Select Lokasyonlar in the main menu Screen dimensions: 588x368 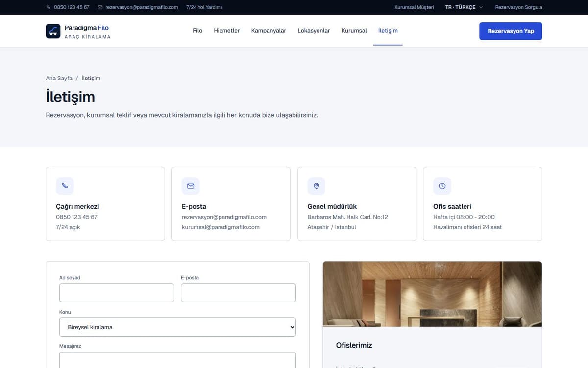(x=314, y=31)
